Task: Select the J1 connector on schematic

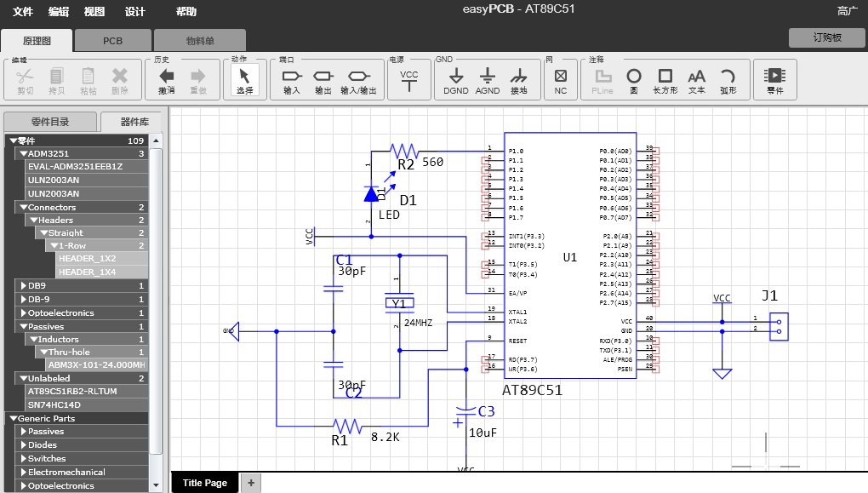Action: [x=779, y=327]
